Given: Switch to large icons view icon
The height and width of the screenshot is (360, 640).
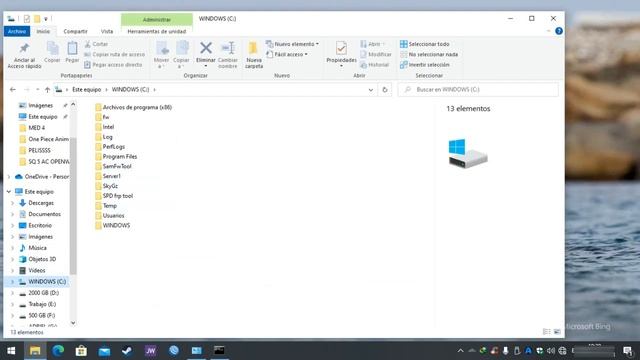Looking at the screenshot, I should [557, 332].
